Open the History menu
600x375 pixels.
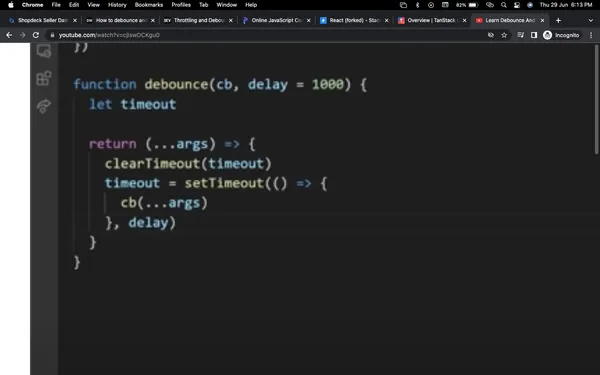(x=117, y=5)
